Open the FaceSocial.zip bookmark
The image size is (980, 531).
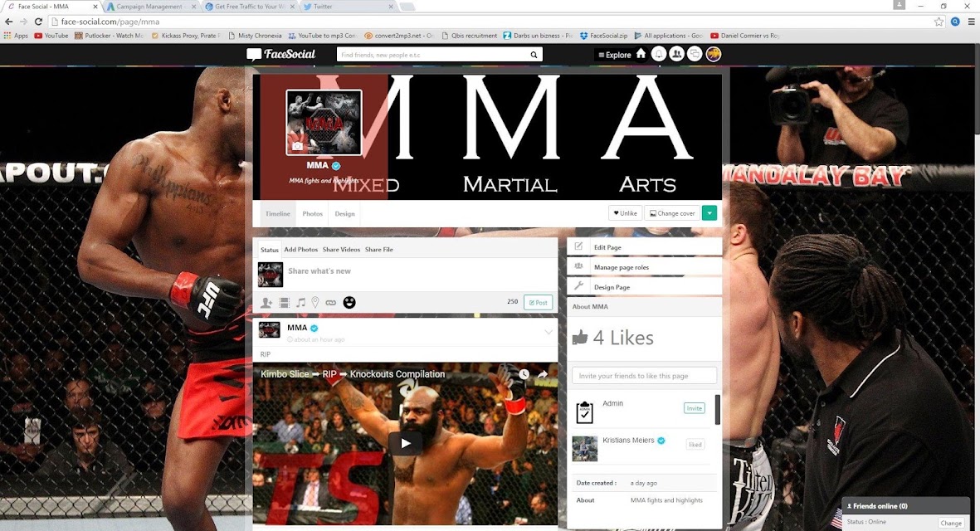[x=603, y=36]
